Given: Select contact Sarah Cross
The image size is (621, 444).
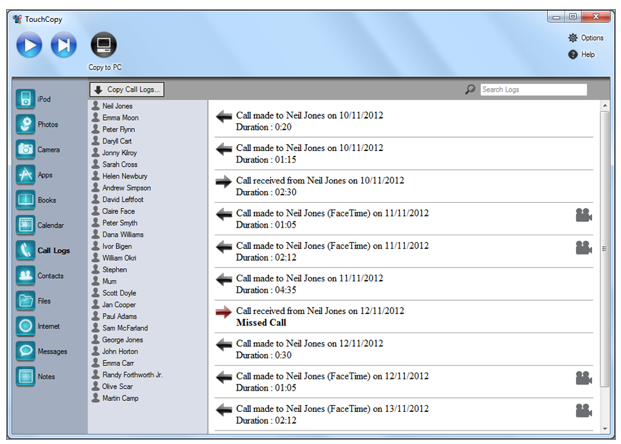Looking at the screenshot, I should (114, 164).
